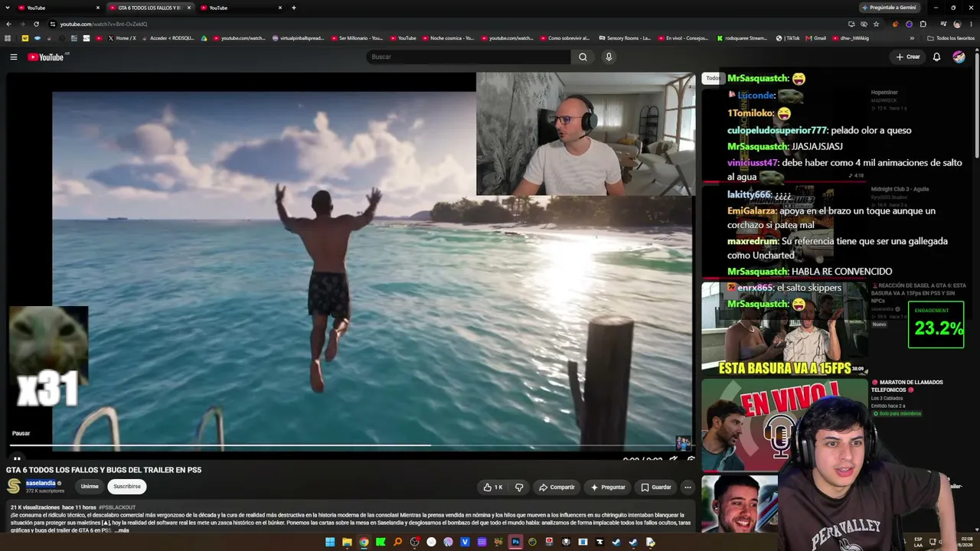980x551 pixels.
Task: Seek on the video progress bar
Action: coord(351,445)
